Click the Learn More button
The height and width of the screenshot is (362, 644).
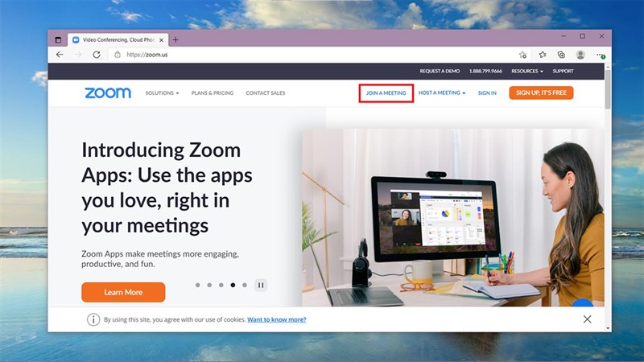pyautogui.click(x=123, y=292)
